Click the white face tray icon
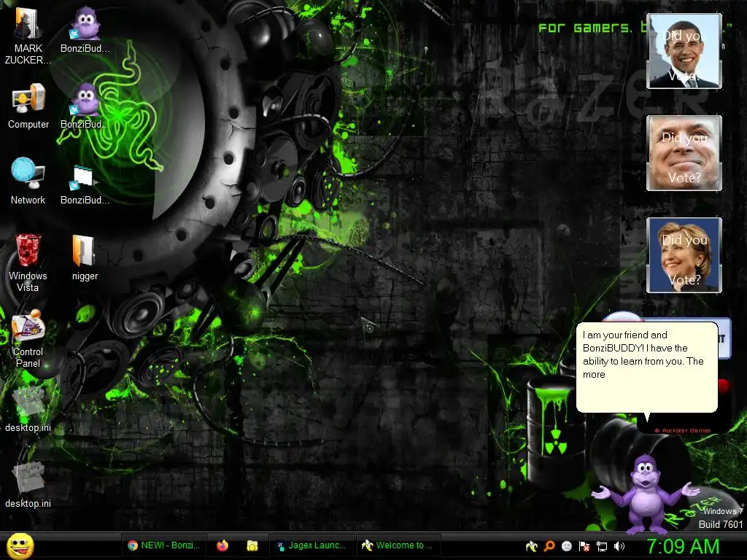 566,546
